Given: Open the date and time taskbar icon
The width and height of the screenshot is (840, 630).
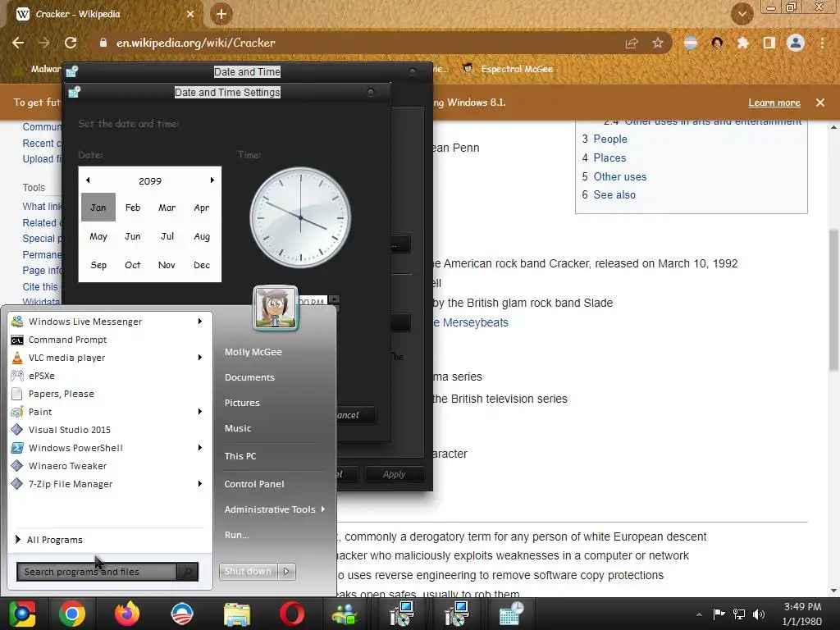Looking at the screenshot, I should [511, 614].
